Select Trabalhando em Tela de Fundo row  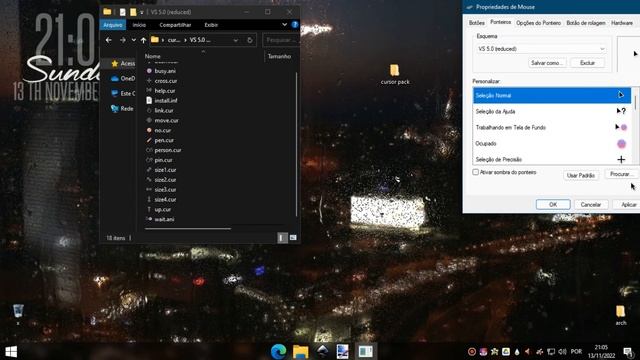click(x=552, y=127)
